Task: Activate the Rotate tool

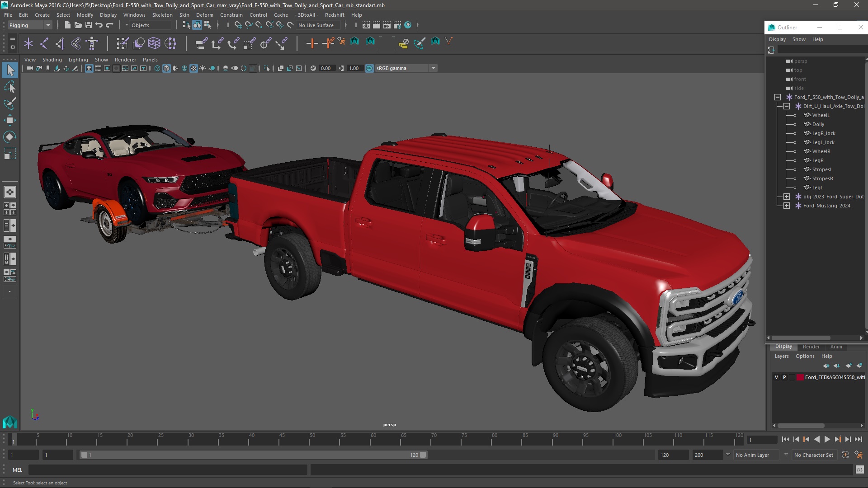Action: tap(9, 137)
